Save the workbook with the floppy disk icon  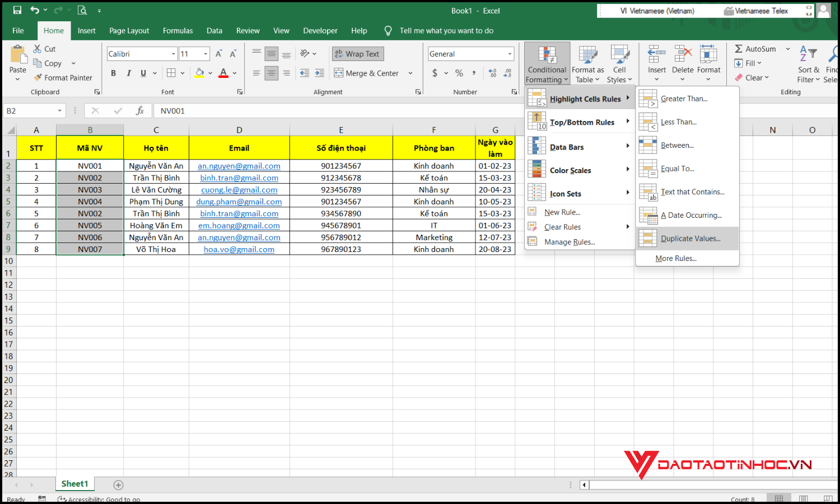17,10
